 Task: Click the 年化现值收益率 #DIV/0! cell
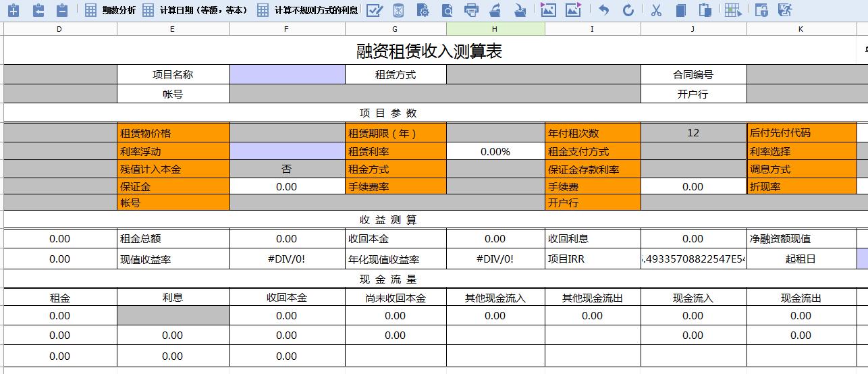[x=495, y=259]
